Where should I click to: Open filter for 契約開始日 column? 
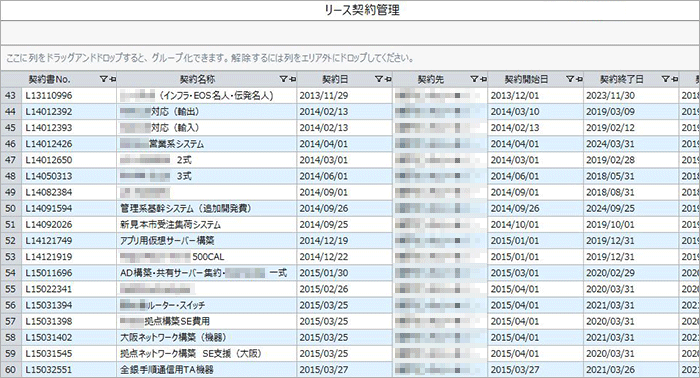570,79
